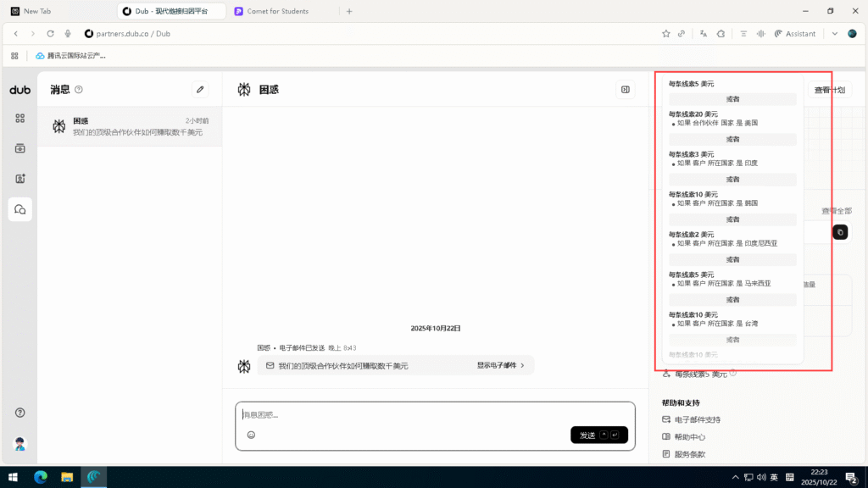
Task: Insert emoji using the smiley icon
Action: click(x=251, y=435)
